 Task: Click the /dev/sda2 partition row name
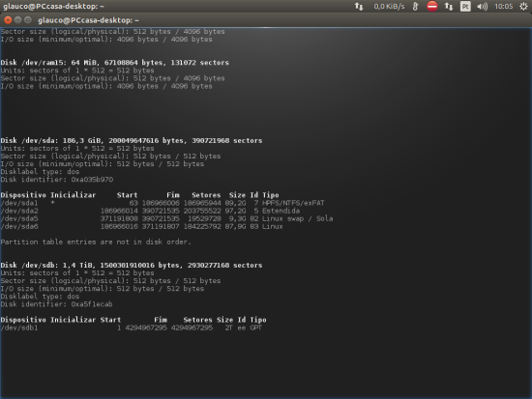point(19,211)
